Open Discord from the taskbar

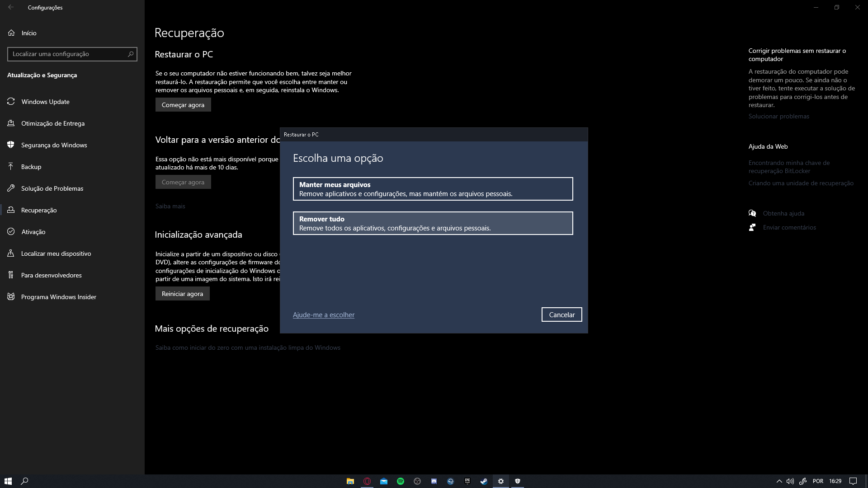(x=434, y=481)
